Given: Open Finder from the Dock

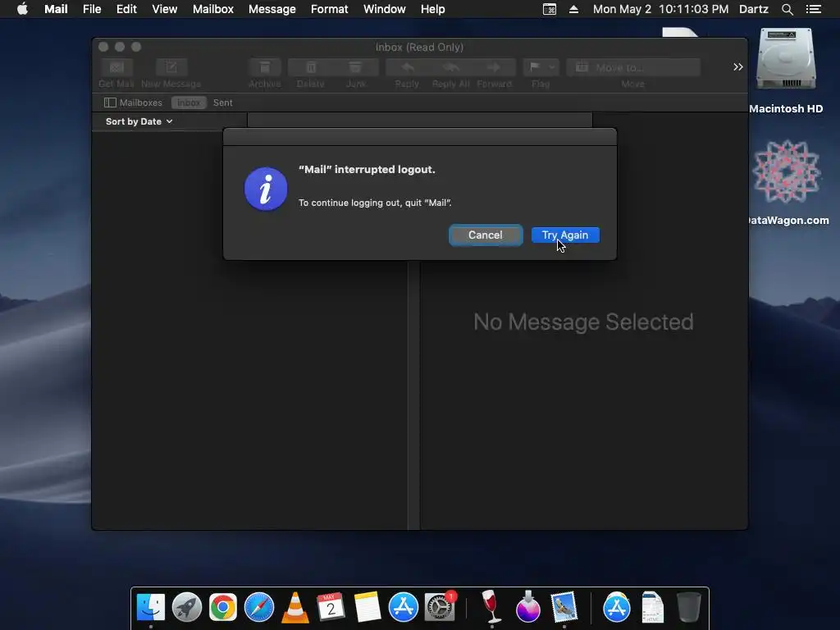Looking at the screenshot, I should pyautogui.click(x=151, y=607).
